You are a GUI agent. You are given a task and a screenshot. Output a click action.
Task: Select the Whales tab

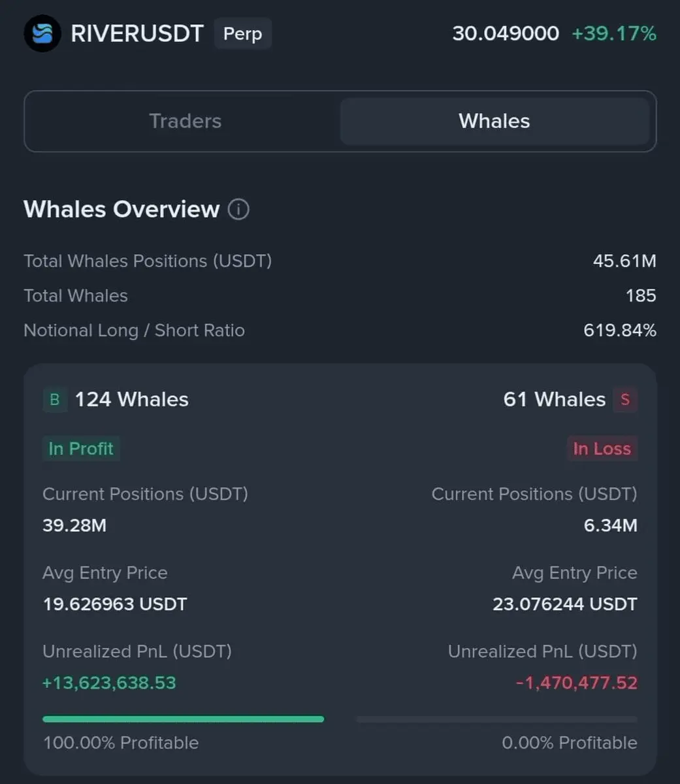tap(494, 121)
